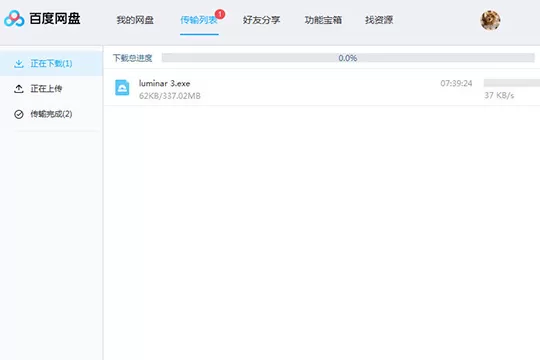Click the download arrow icon beside 正在下载
This screenshot has width=540, height=360.
coord(19,64)
